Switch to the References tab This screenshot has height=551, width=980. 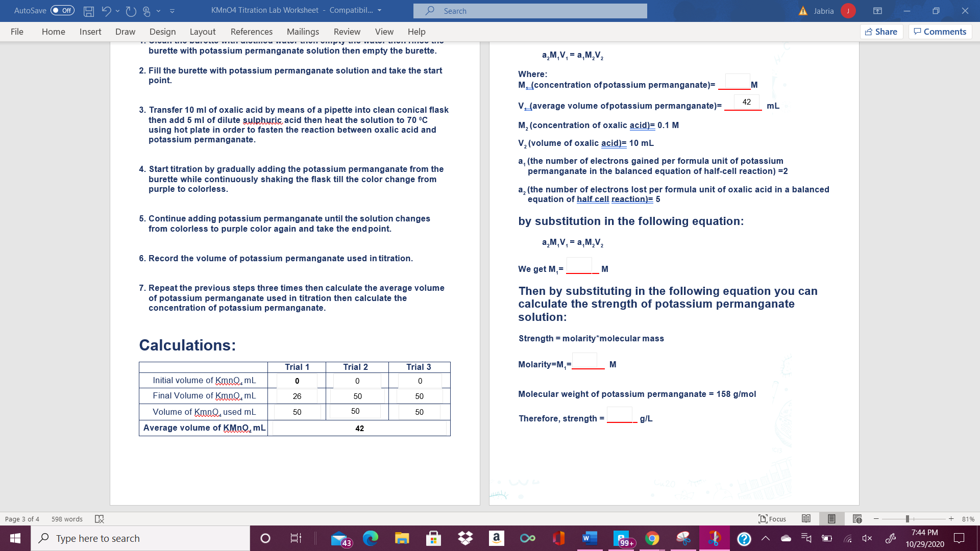252,32
